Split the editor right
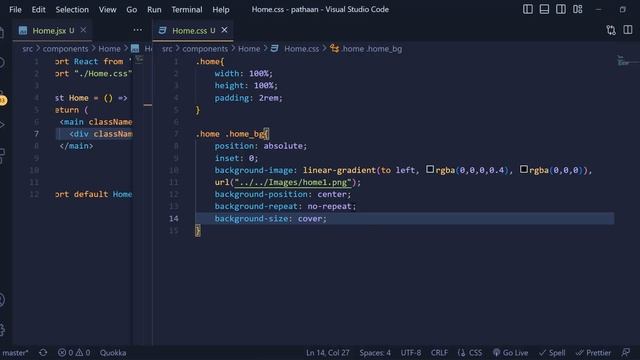This screenshot has width=640, height=360. point(628,30)
